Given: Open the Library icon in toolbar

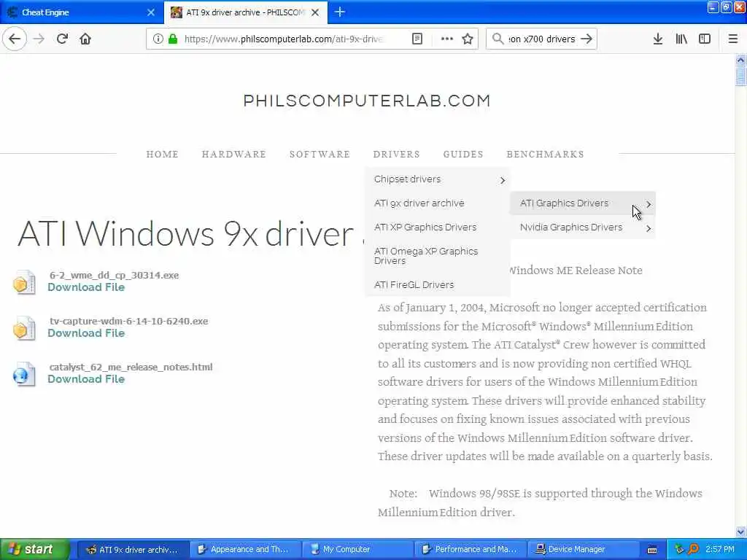Looking at the screenshot, I should coord(681,39).
